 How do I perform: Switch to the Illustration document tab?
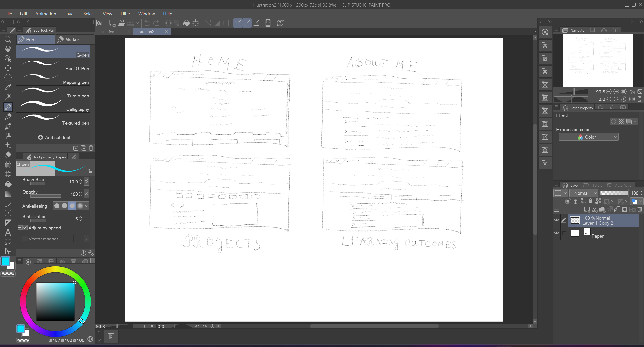click(x=106, y=32)
